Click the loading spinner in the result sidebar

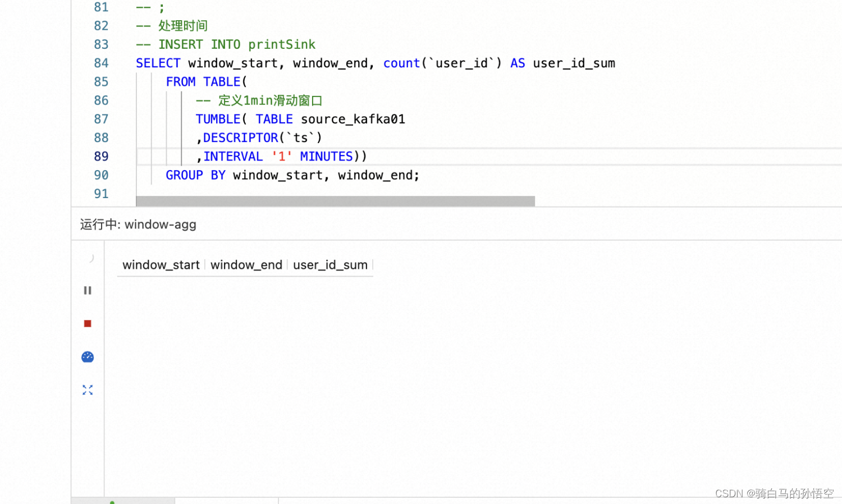(90, 258)
